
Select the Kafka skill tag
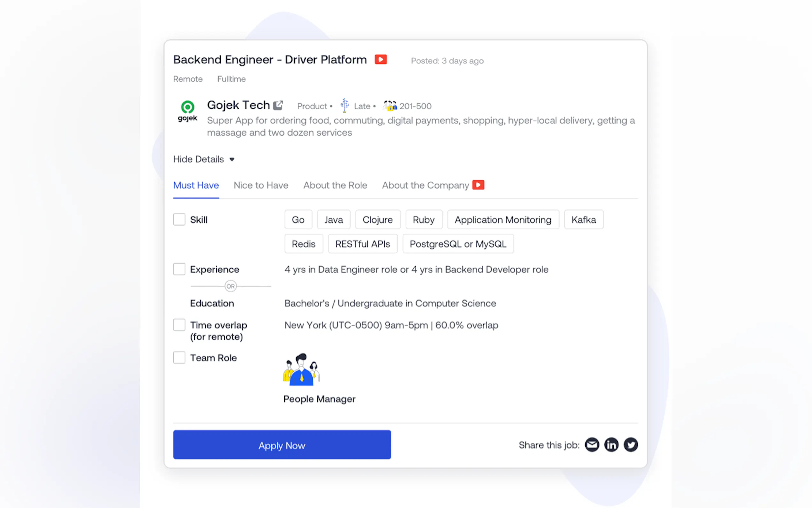click(583, 219)
